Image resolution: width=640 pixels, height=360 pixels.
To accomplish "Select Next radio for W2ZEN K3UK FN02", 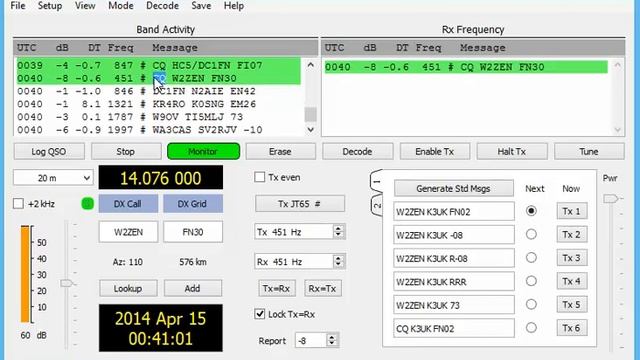I will [x=531, y=211].
